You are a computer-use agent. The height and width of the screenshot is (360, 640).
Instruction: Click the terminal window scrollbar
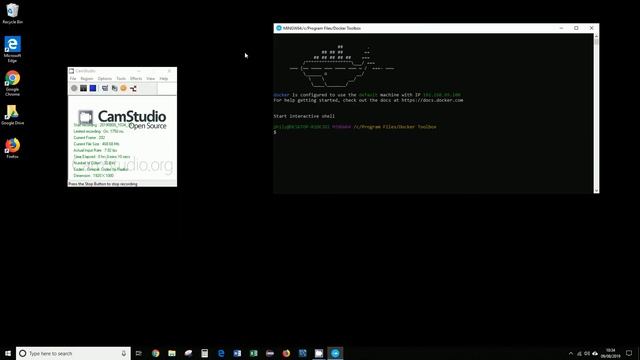point(596,113)
